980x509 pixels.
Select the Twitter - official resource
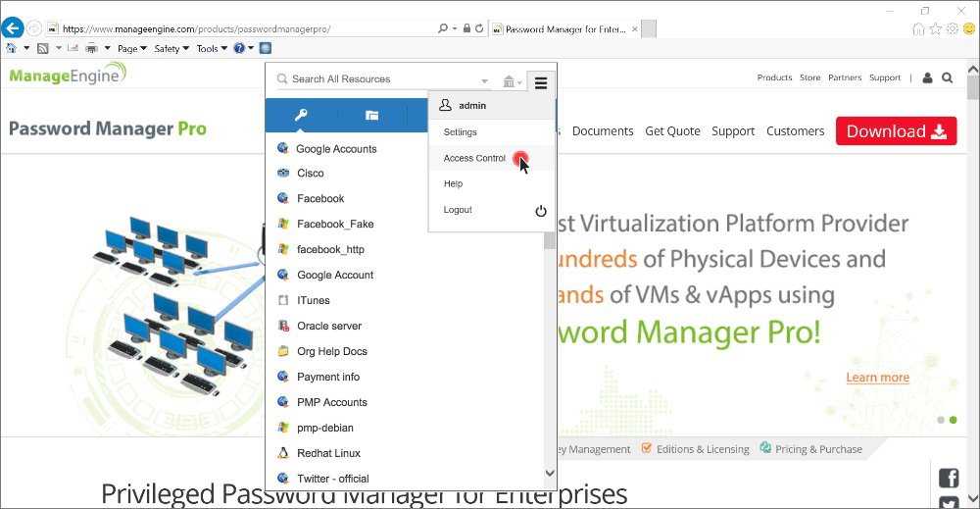(333, 479)
